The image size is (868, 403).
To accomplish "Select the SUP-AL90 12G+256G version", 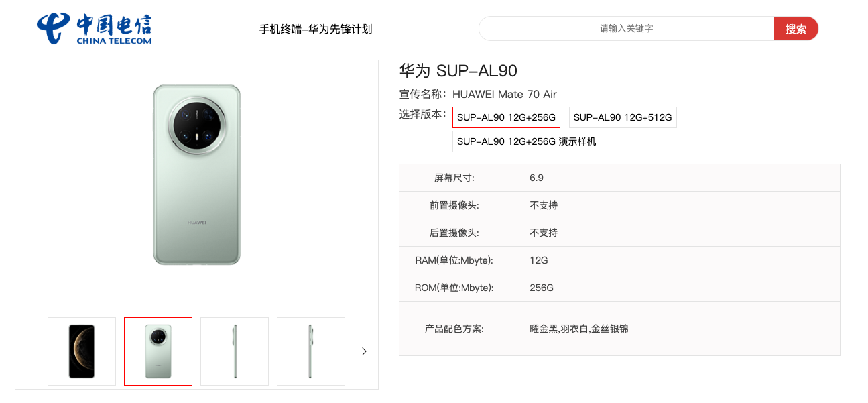I will [x=506, y=117].
